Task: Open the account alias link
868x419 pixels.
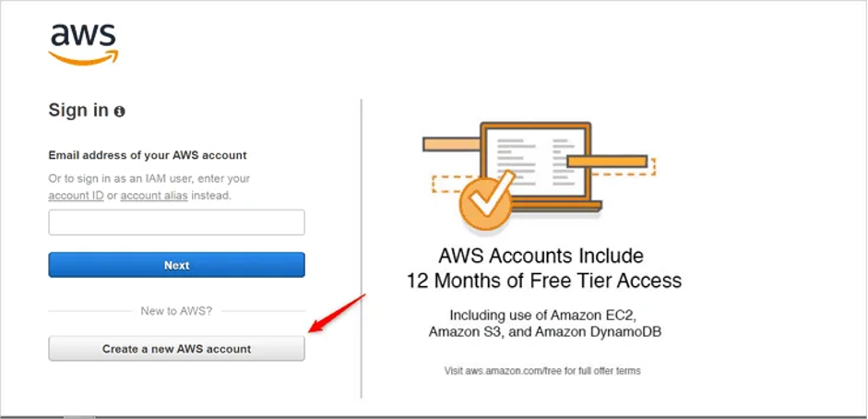Action: [154, 196]
